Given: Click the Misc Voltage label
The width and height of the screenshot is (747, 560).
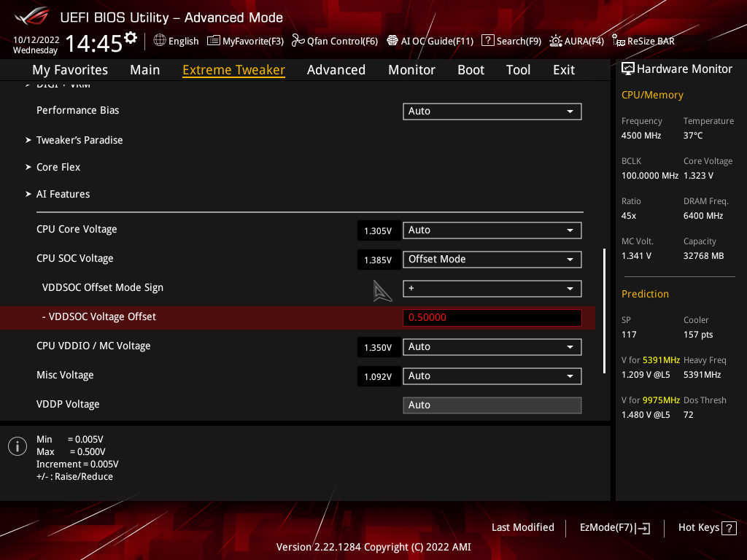Looking at the screenshot, I should tap(65, 376).
